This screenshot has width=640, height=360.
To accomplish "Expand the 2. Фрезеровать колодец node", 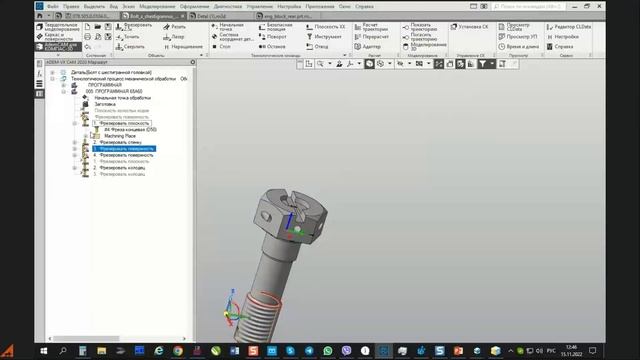I will pyautogui.click(x=75, y=168).
